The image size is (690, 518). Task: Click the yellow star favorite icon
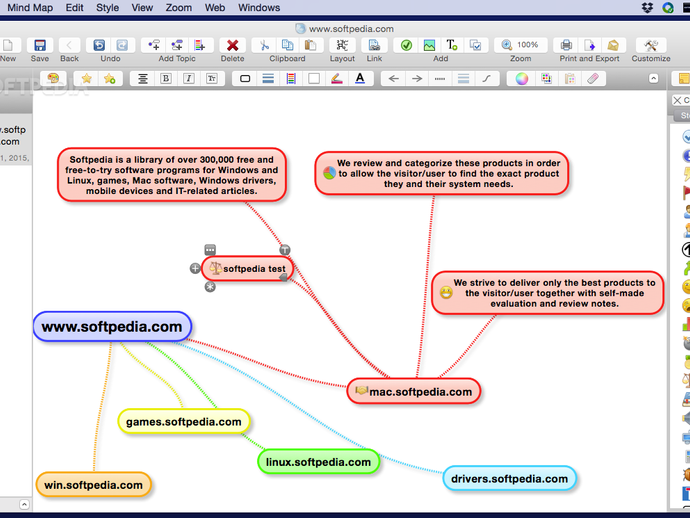point(86,78)
